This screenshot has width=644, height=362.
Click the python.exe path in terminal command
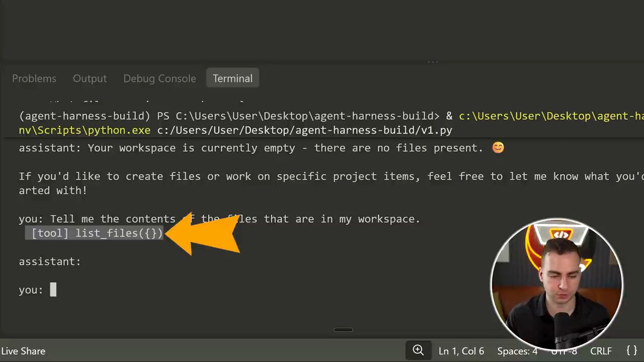pyautogui.click(x=85, y=130)
